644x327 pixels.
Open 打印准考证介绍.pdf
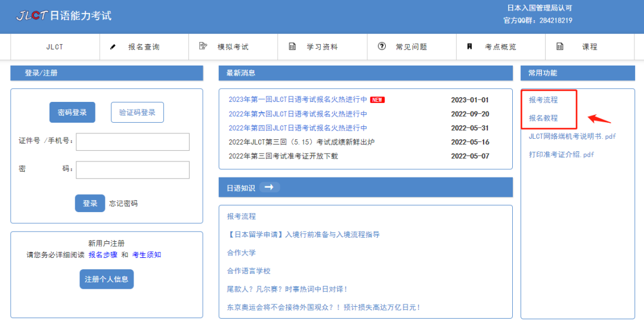click(562, 155)
